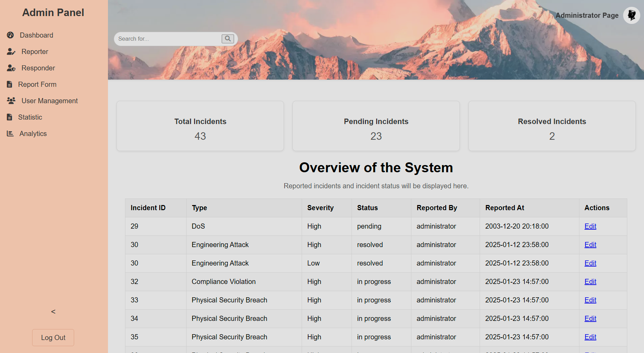
Task: Click the User Management group icon
Action: tap(11, 100)
